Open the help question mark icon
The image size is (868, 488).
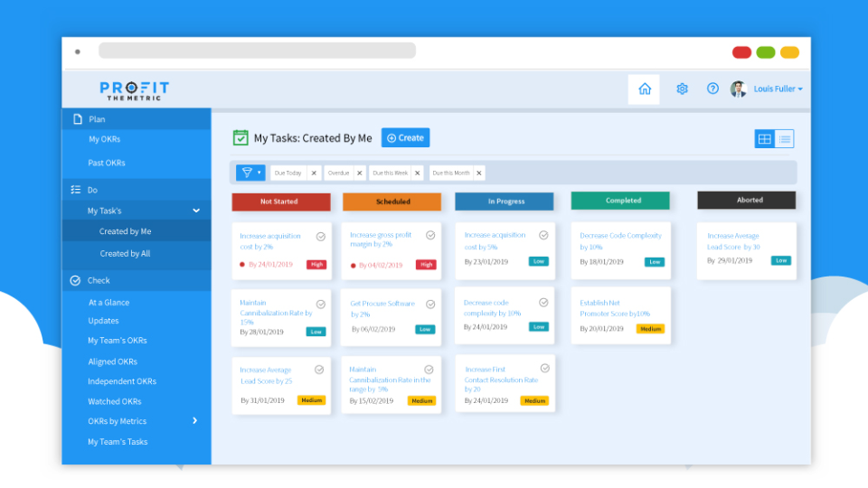[712, 89]
